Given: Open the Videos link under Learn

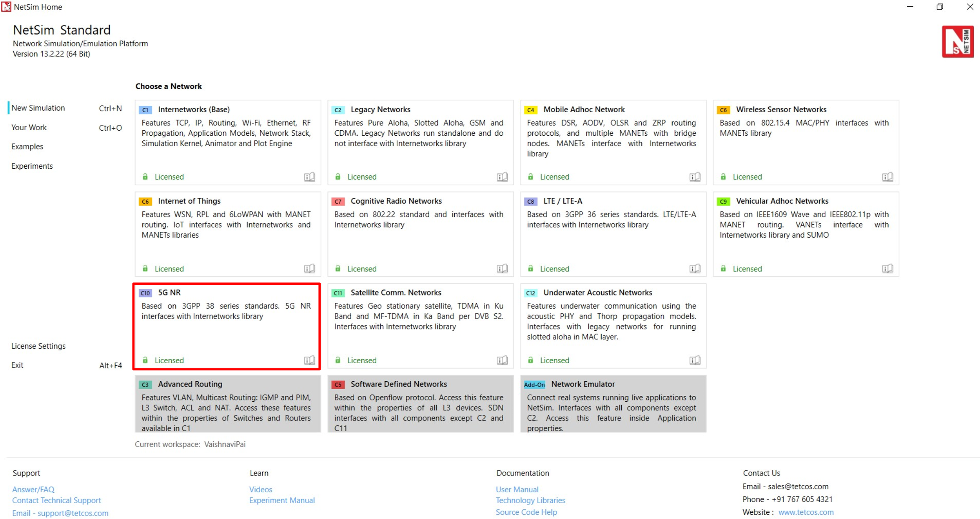Looking at the screenshot, I should (x=261, y=490).
